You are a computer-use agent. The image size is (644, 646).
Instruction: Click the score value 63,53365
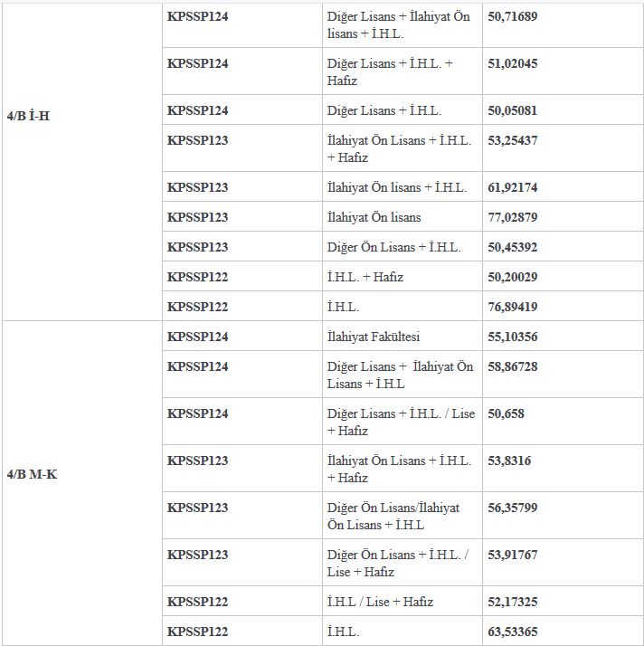pos(512,632)
